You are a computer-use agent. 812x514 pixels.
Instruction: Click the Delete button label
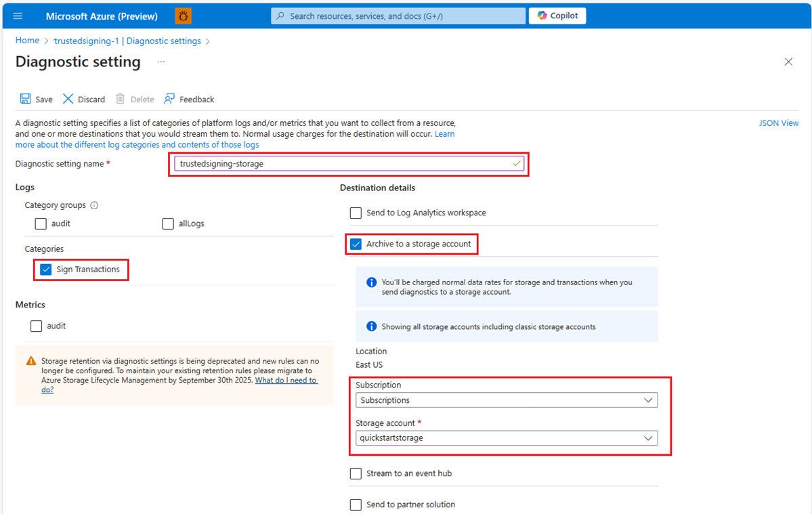(x=142, y=100)
